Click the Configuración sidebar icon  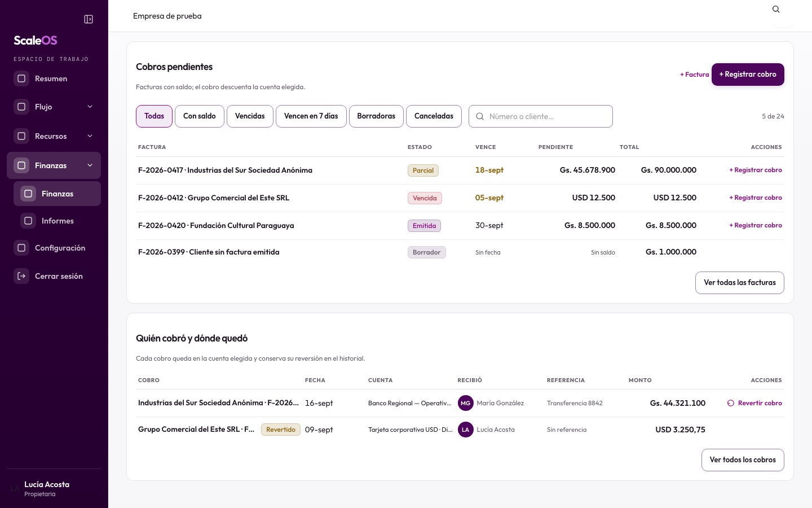click(x=21, y=248)
